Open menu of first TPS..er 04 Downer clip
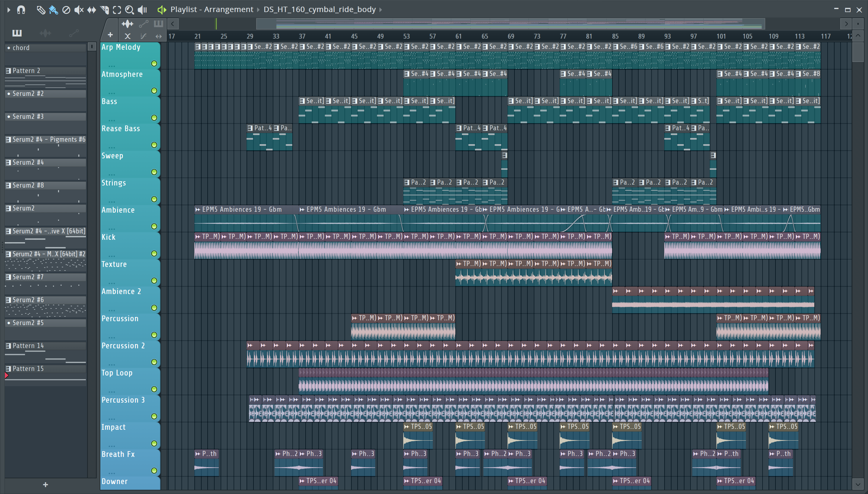The width and height of the screenshot is (868, 494). tap(302, 481)
